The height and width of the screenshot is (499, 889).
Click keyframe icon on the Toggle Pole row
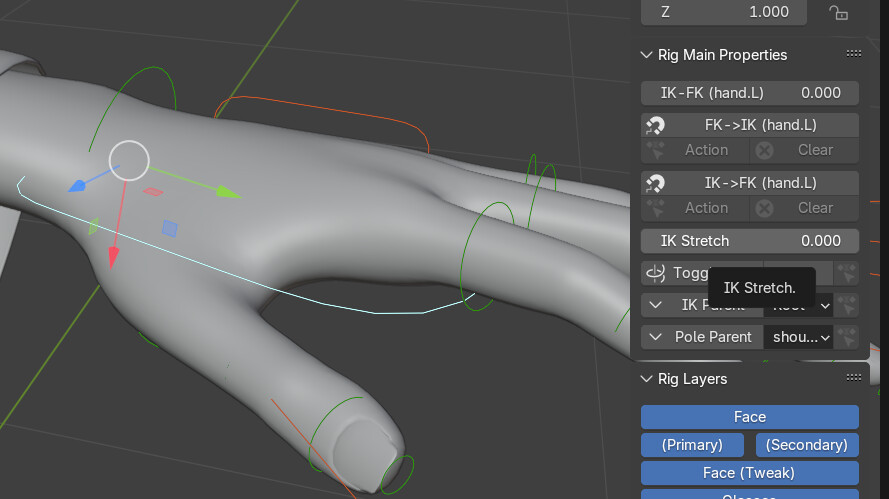(x=847, y=273)
